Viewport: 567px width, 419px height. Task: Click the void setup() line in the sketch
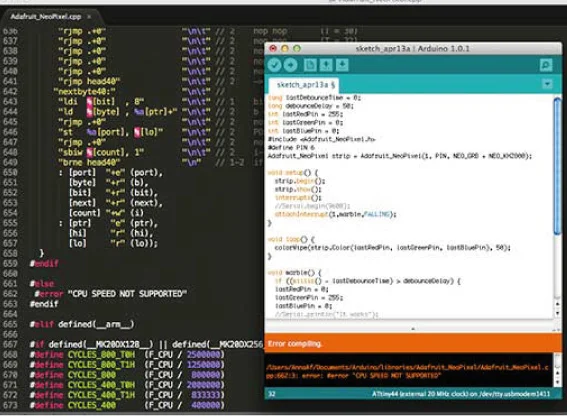pos(293,172)
